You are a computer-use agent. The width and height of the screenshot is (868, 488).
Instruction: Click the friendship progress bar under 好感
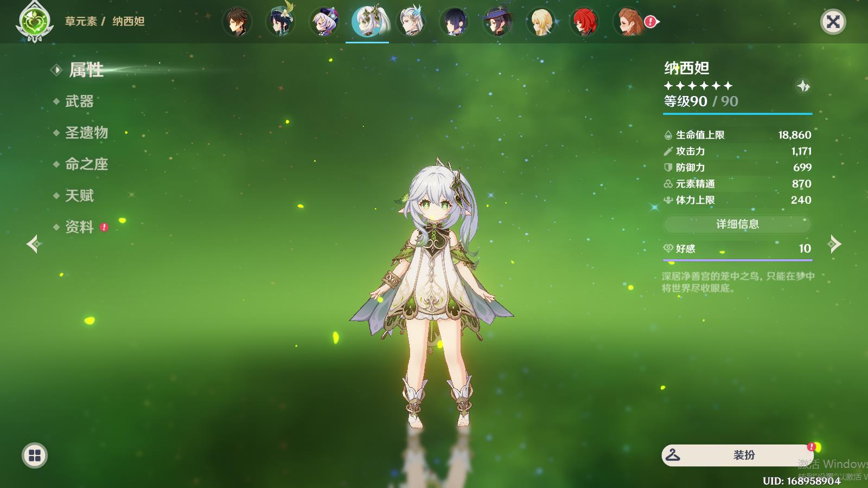point(737,260)
